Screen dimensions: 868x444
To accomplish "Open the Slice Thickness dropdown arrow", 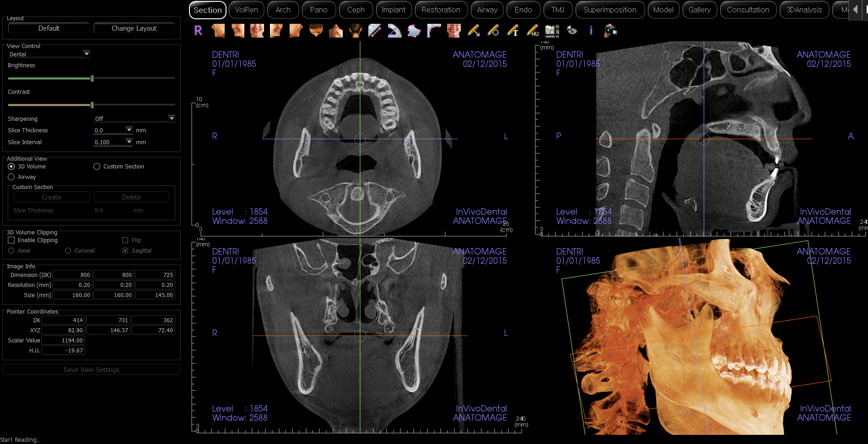I will click(x=129, y=130).
